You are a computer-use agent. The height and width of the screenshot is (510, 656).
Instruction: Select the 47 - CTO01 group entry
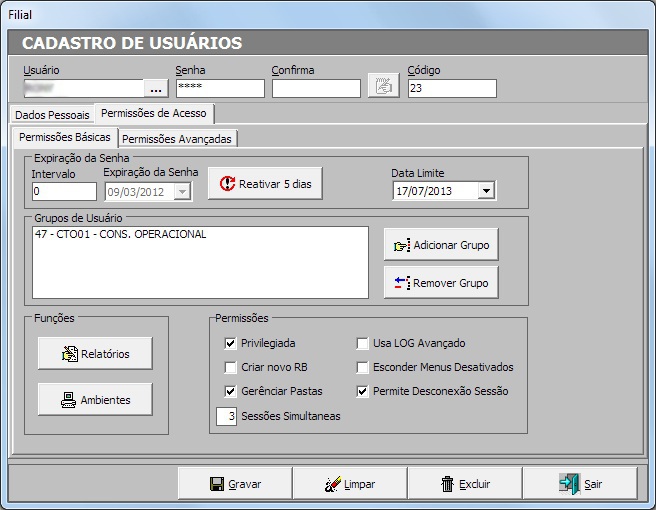click(x=120, y=235)
